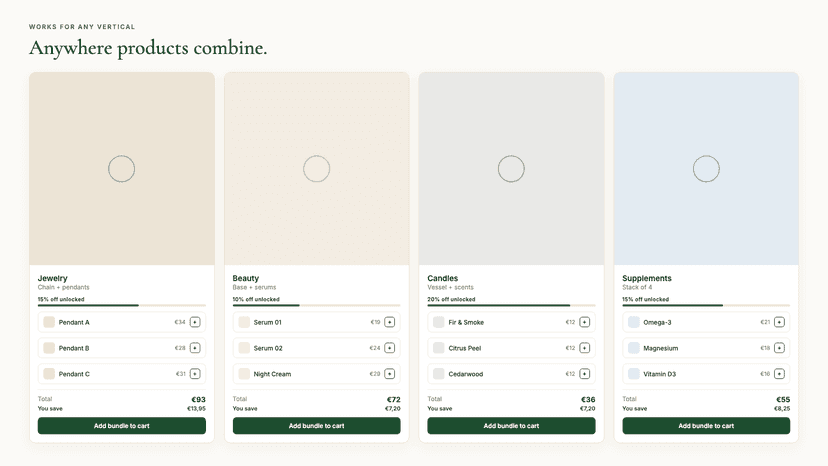
Task: Tap the plus icon next to Vitamin D3
Action: click(x=779, y=374)
